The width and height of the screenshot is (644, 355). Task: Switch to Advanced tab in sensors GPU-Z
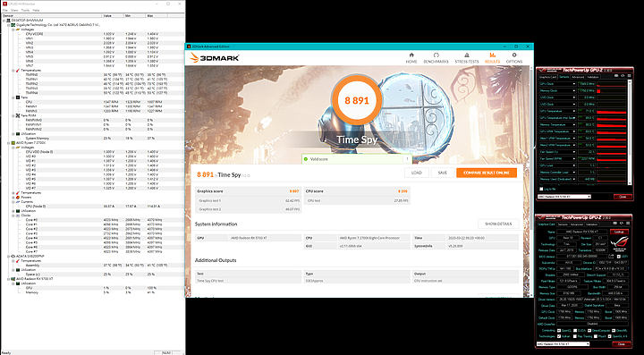pyautogui.click(x=578, y=77)
